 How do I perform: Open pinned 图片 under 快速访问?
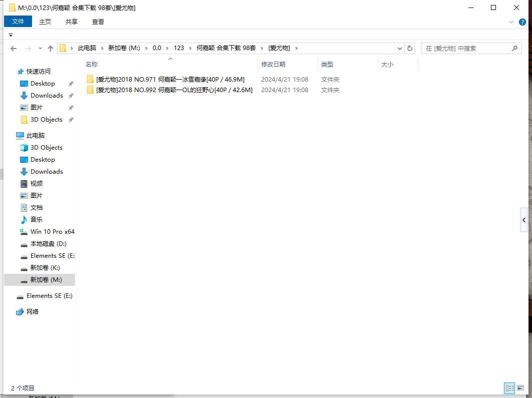pyautogui.click(x=37, y=108)
